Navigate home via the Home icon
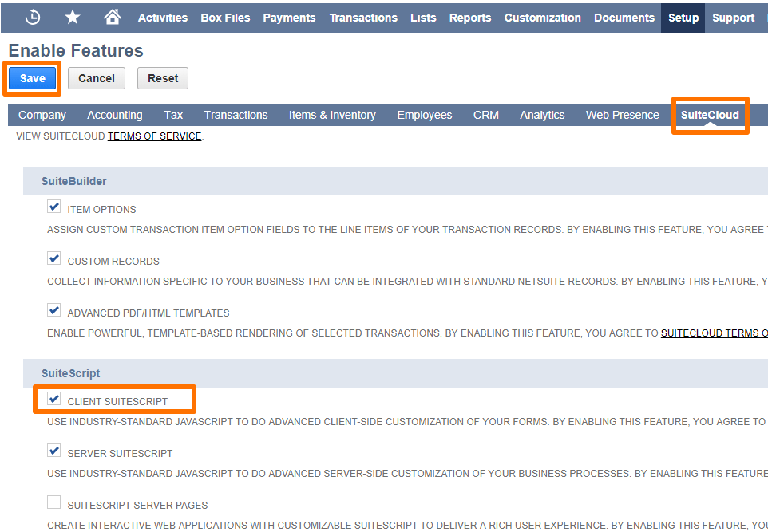Viewport: 768px width, 532px height. [112, 17]
